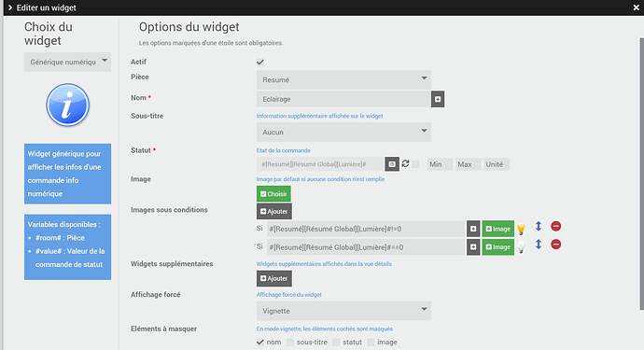644x350 pixels.
Task: Click the chevron icon beside Editer un widget title
Action: 10,7
